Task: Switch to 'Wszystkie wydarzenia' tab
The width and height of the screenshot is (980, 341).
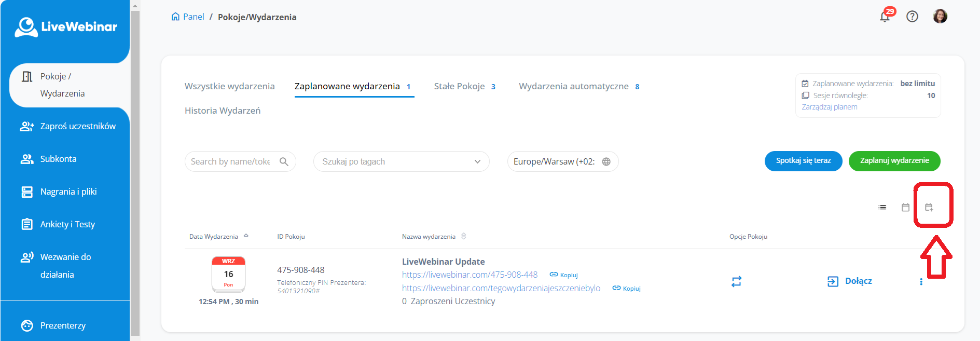Action: [229, 86]
